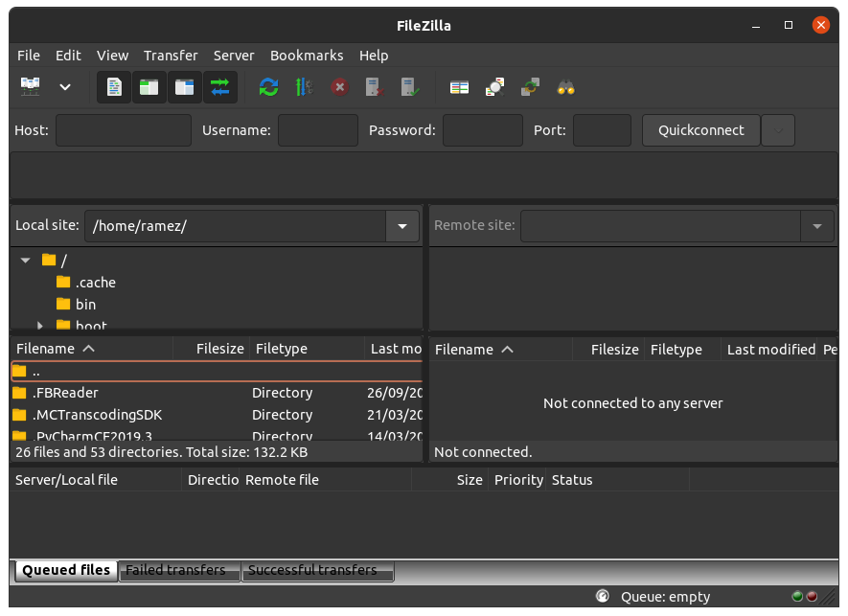This screenshot has height=616, width=848.
Task: Switch to the Failed transfers tab
Action: click(x=176, y=570)
